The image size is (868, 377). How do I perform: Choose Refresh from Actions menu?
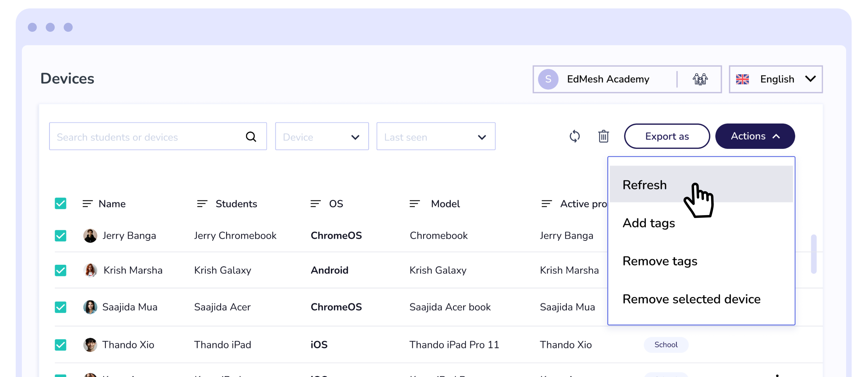click(645, 185)
